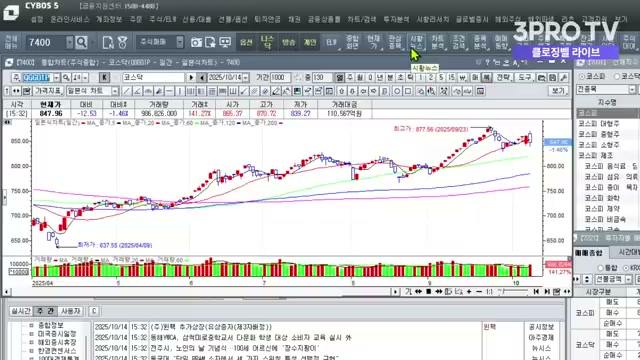Image resolution: width=640 pixels, height=360 pixels.
Task: Open the 주문 menu
Action: pyautogui.click(x=136, y=19)
